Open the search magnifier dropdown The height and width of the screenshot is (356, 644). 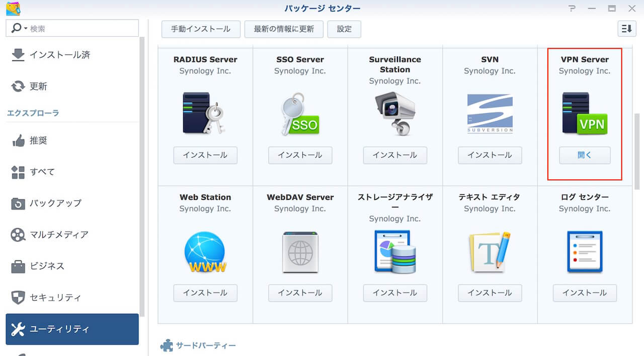(19, 28)
